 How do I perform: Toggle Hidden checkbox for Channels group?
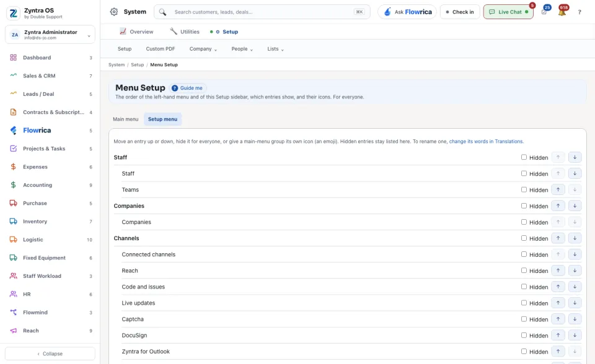pyautogui.click(x=524, y=238)
